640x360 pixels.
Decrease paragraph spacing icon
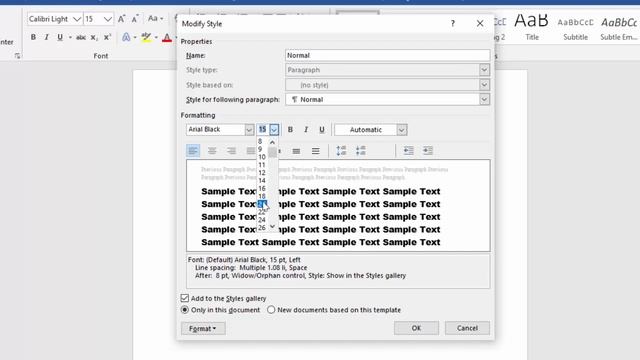(360, 151)
